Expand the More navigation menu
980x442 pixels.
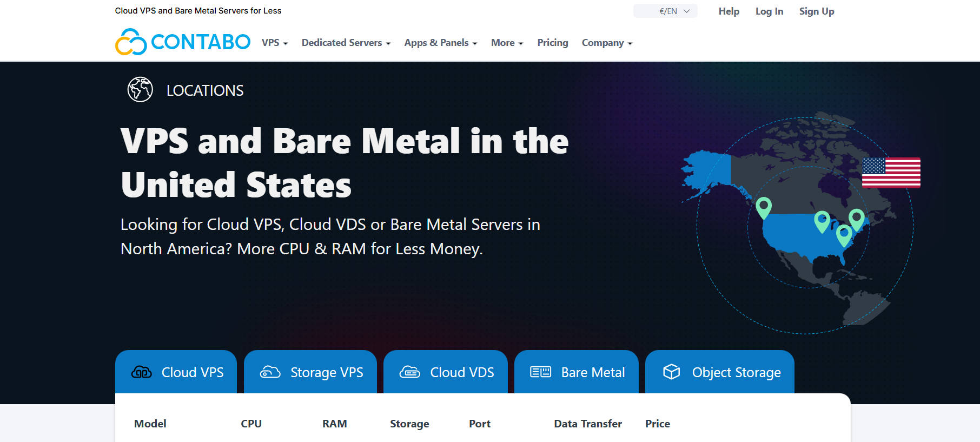[507, 43]
